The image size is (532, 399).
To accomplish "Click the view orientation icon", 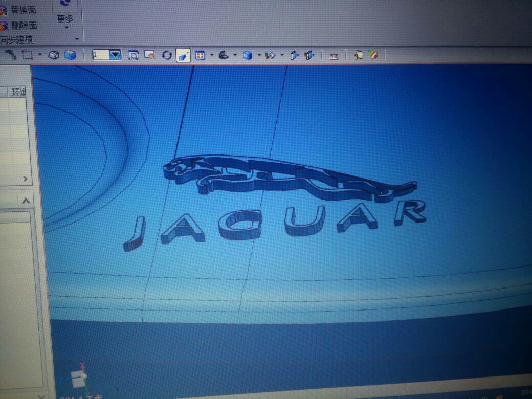I will pyautogui.click(x=224, y=55).
